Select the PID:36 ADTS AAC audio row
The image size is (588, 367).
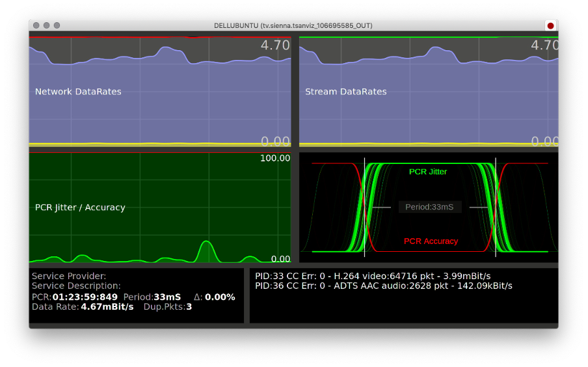[383, 286]
